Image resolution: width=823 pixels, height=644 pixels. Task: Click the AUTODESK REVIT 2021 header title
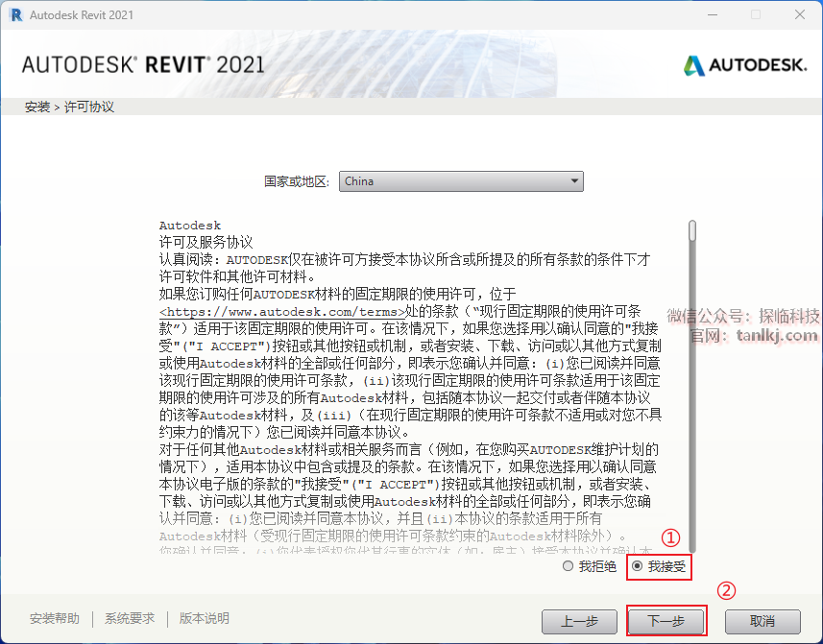143,65
